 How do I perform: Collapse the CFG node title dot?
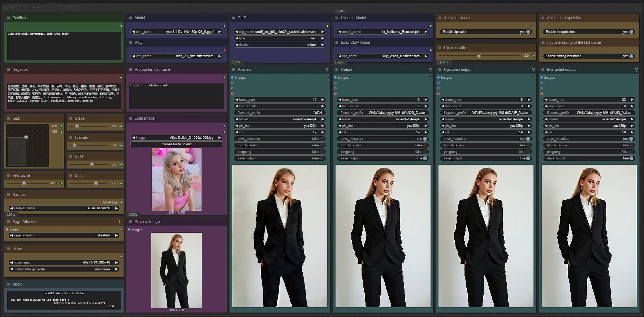pyautogui.click(x=71, y=156)
